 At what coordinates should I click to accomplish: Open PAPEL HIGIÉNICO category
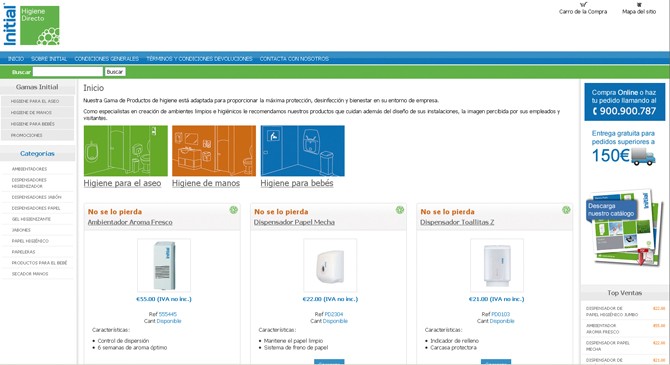(30, 241)
